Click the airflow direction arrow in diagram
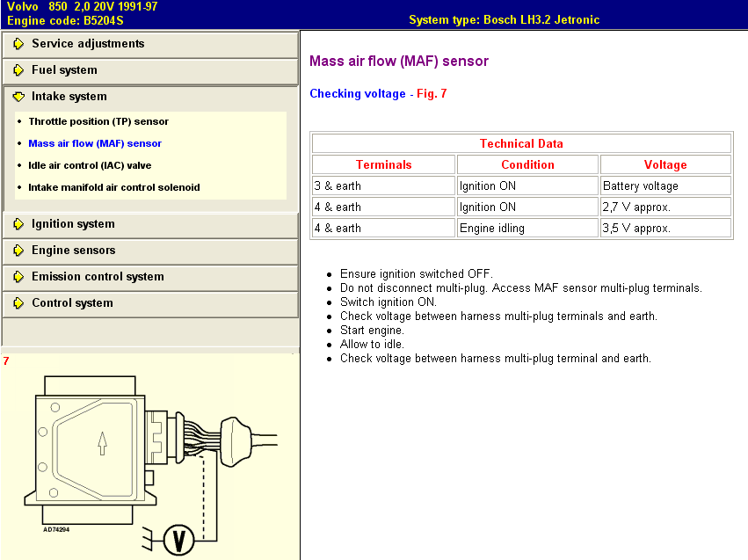The height and width of the screenshot is (560, 748). click(x=102, y=443)
